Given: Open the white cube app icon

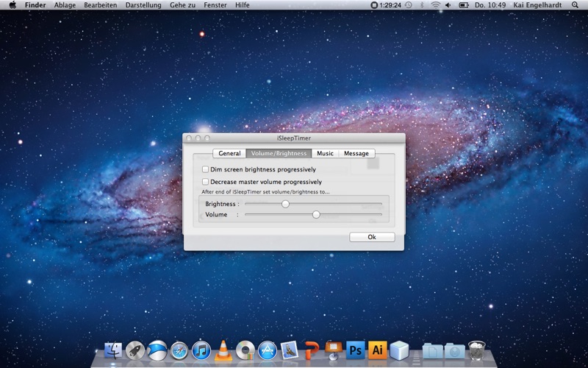Looking at the screenshot, I should (399, 350).
